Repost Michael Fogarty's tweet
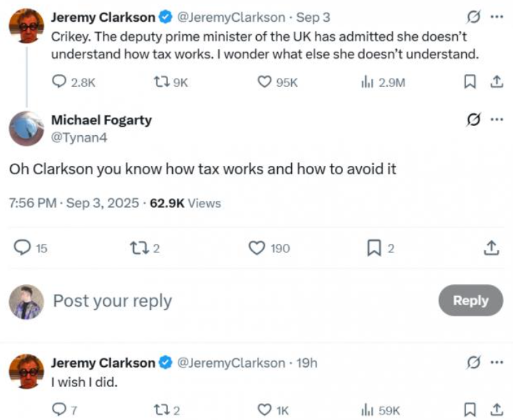 point(138,248)
